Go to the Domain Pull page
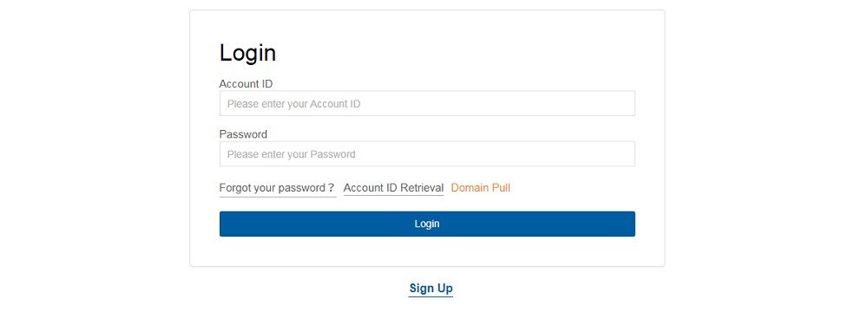Screen dimensions: 868x312 [481, 188]
